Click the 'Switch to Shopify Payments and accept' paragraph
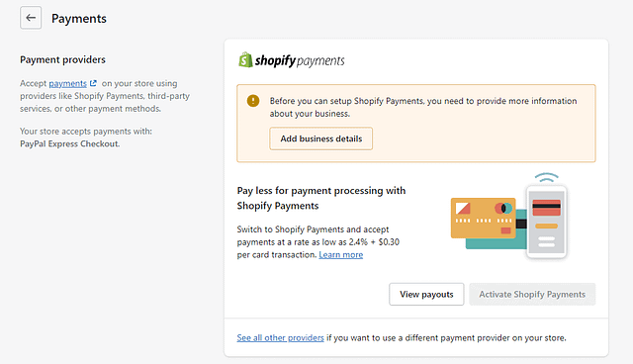633x364 pixels. coord(318,242)
